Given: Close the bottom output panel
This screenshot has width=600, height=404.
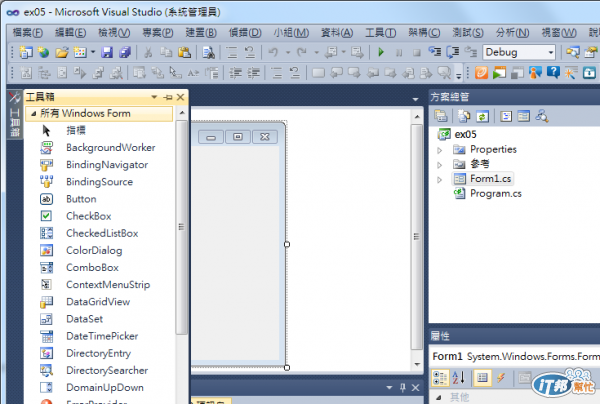Looking at the screenshot, I should click(416, 388).
